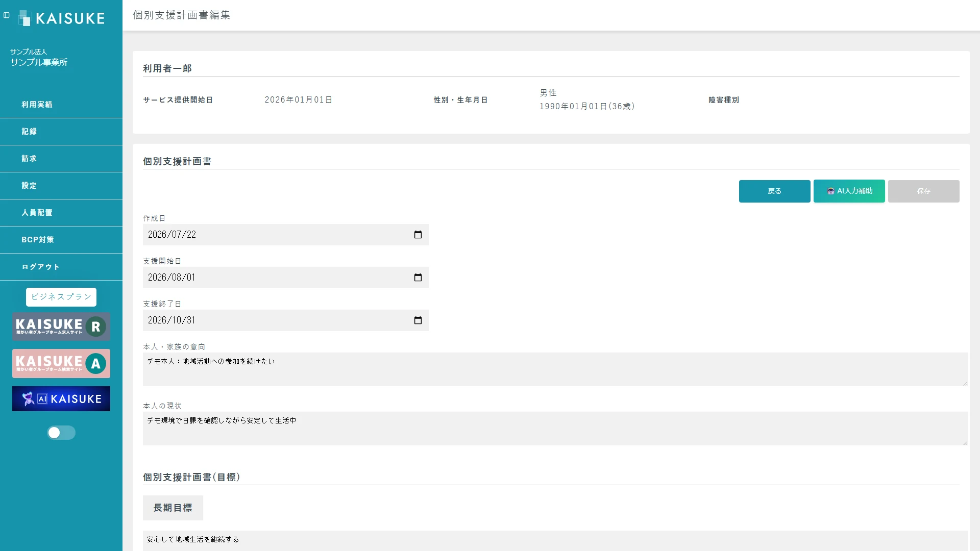Expand the 設定 menu
The height and width of the screenshot is (551, 980).
[61, 186]
